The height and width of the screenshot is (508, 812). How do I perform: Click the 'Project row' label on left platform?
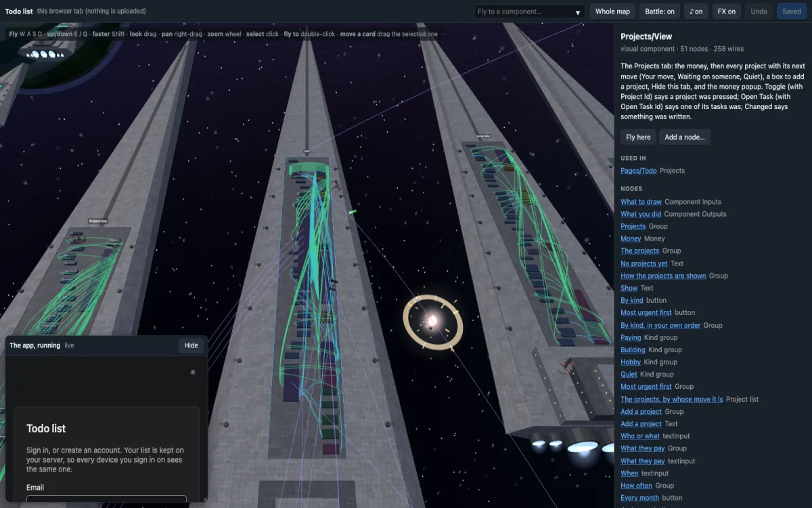[x=98, y=221]
